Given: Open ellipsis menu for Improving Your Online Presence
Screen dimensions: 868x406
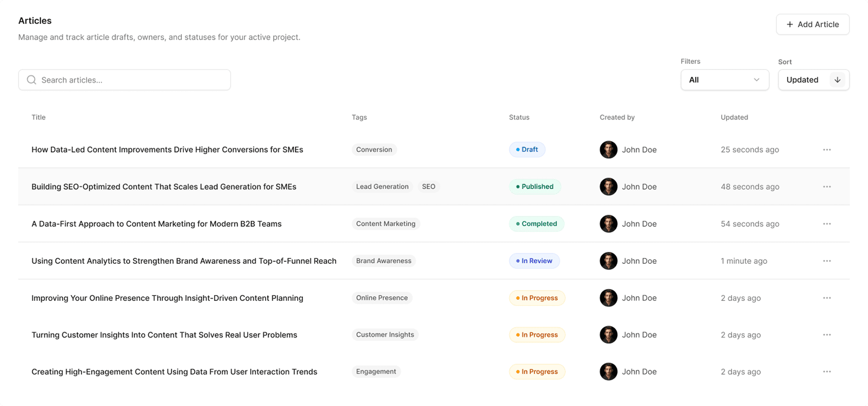Looking at the screenshot, I should pos(826,298).
